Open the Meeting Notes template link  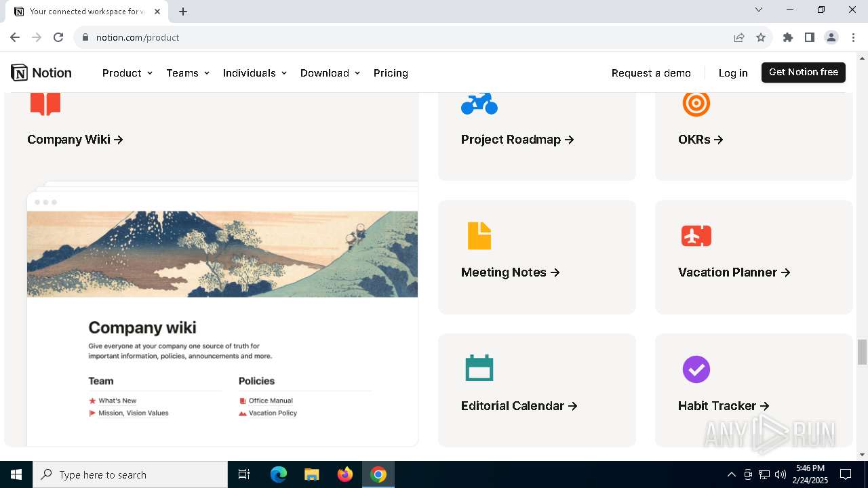(511, 272)
